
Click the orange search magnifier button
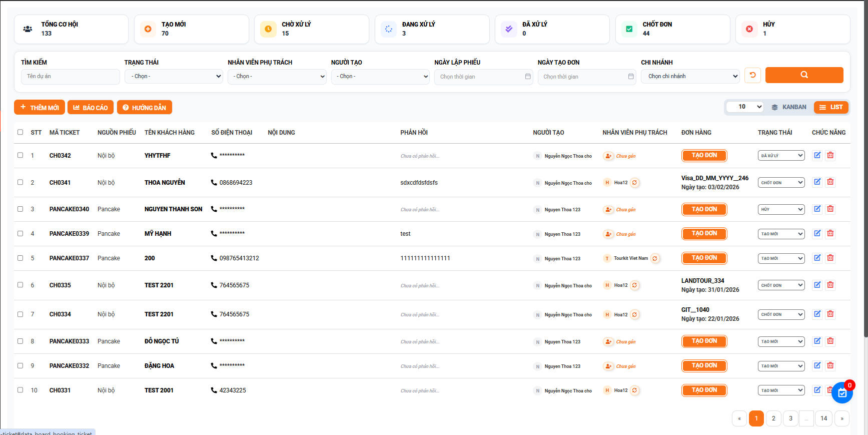click(804, 75)
